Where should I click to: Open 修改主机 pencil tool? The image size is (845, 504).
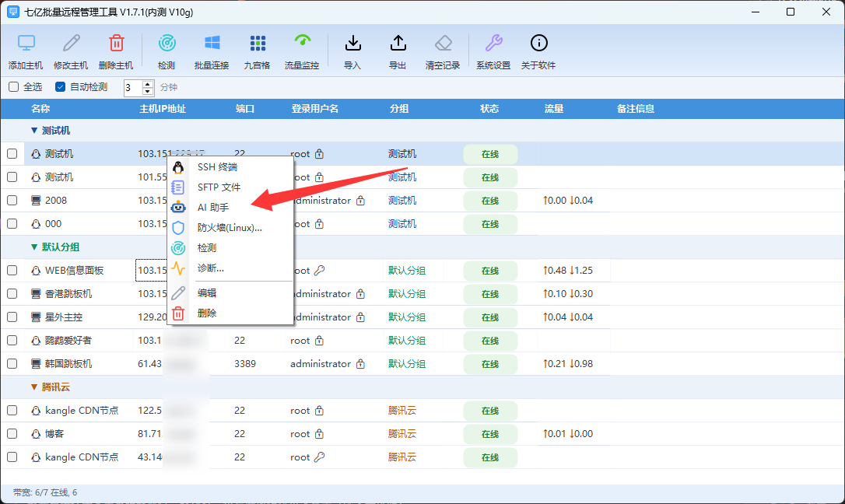click(x=71, y=43)
